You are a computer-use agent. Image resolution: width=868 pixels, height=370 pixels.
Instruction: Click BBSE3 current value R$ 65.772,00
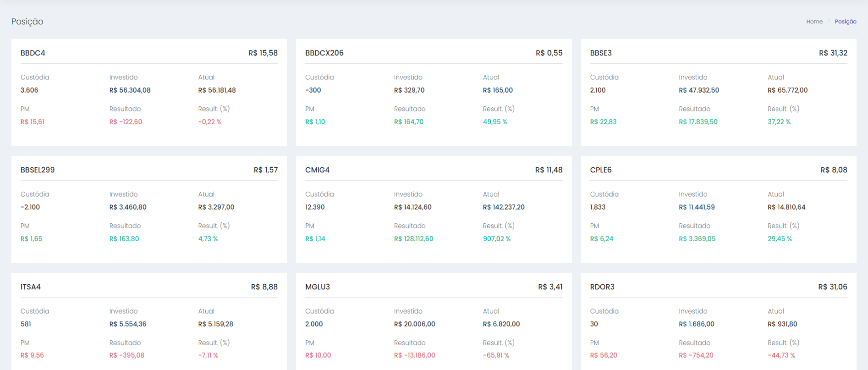[x=788, y=90]
